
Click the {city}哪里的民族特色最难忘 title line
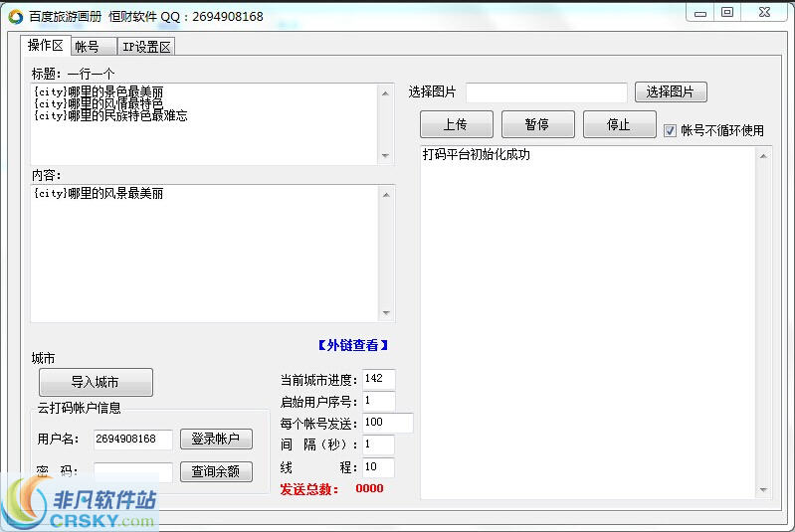tap(110, 116)
